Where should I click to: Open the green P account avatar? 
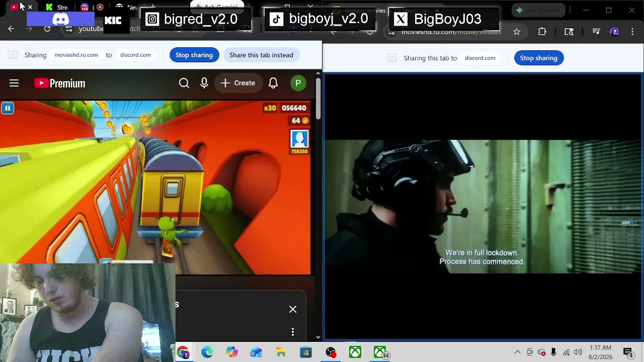point(298,83)
